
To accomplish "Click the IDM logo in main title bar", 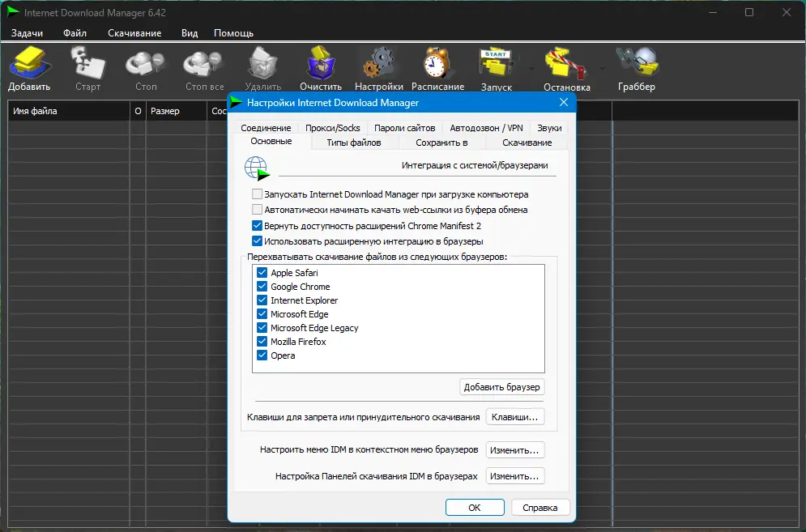I will [13, 12].
